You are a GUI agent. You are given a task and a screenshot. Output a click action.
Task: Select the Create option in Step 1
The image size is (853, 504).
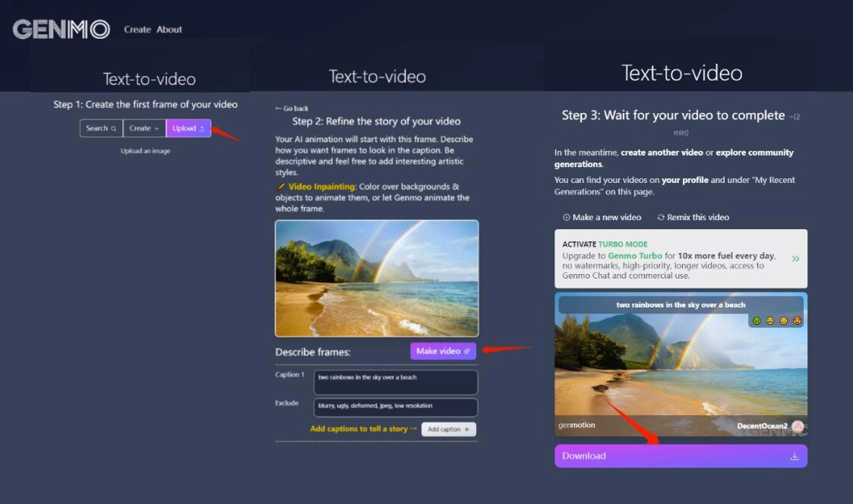tap(144, 128)
